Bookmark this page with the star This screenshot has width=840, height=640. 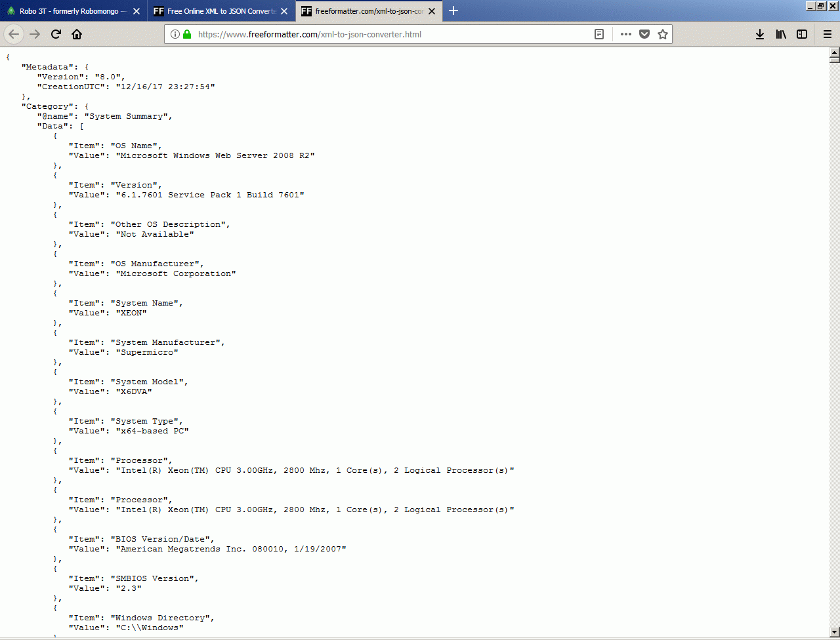(x=663, y=34)
